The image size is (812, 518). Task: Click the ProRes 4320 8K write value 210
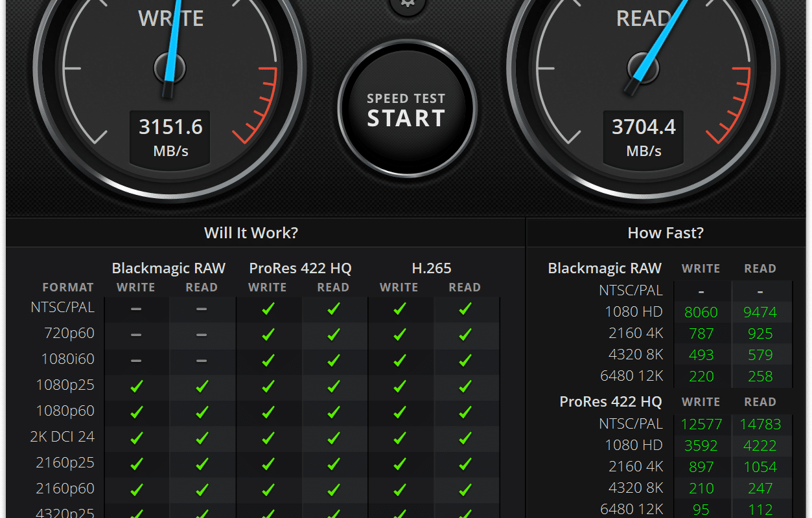pos(701,488)
